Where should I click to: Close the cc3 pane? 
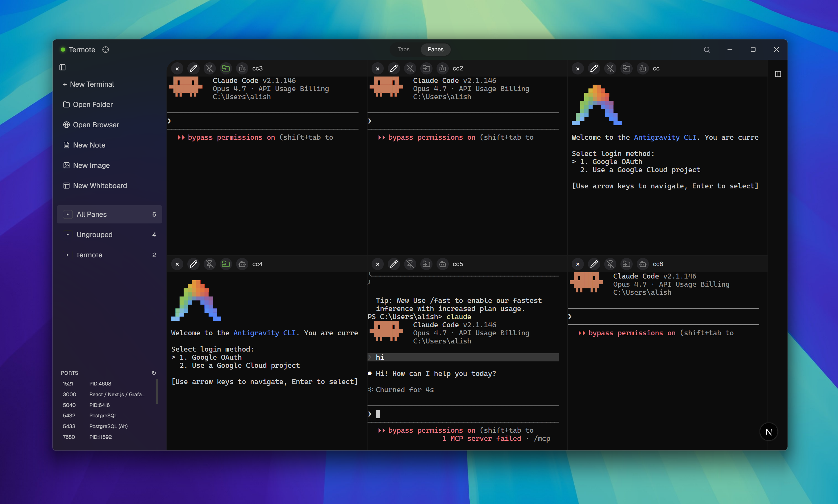point(177,69)
